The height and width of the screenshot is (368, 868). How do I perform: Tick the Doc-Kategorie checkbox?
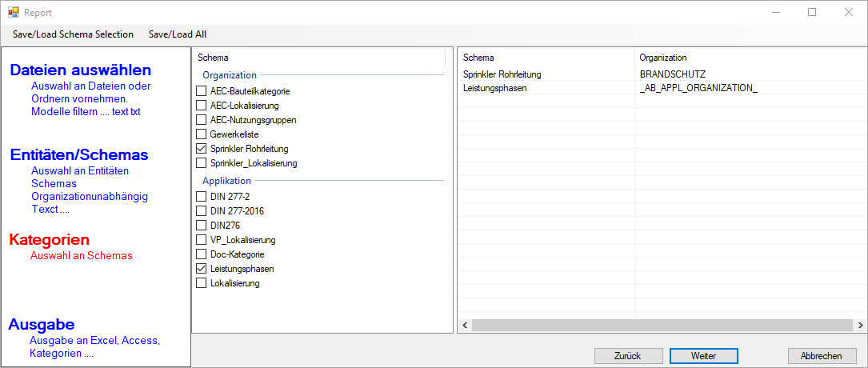(x=201, y=254)
